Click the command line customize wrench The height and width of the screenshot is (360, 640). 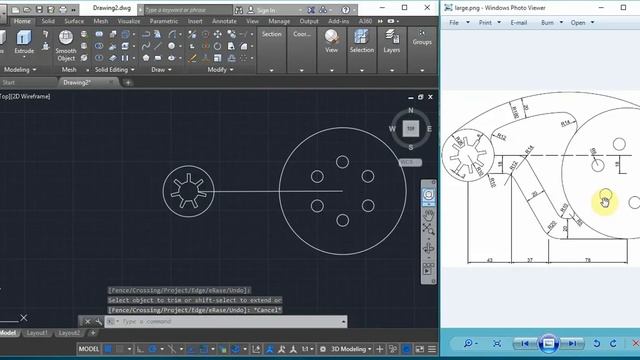click(98, 322)
